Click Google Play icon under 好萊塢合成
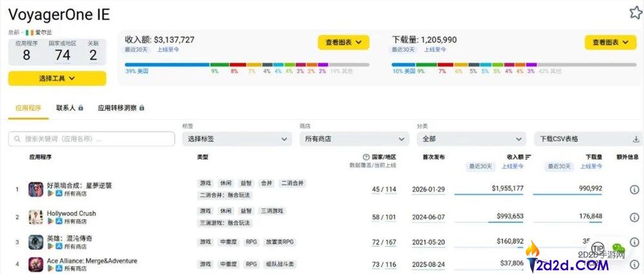Viewport: 644px width, 274px height. (x=50, y=193)
